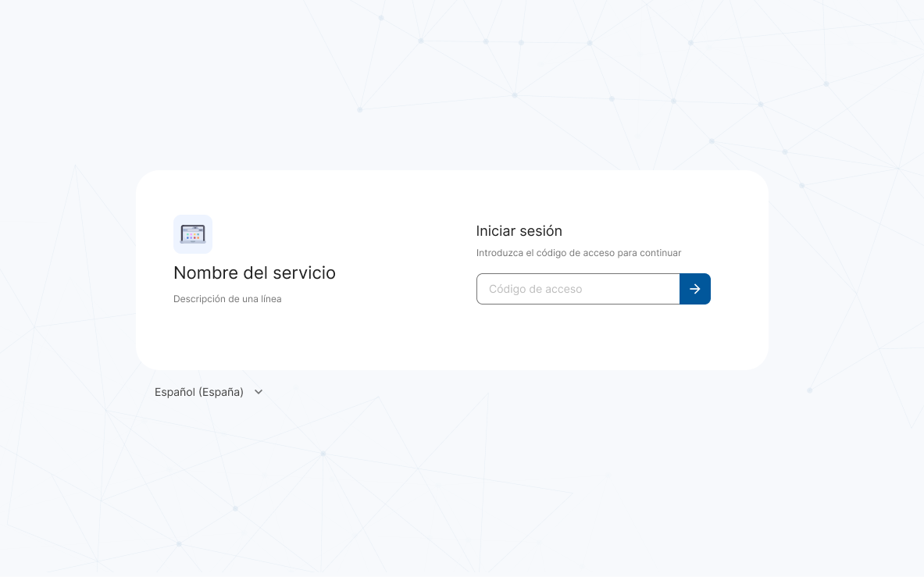
Task: Click the Introduzca el código de acceso instruction
Action: tap(579, 253)
